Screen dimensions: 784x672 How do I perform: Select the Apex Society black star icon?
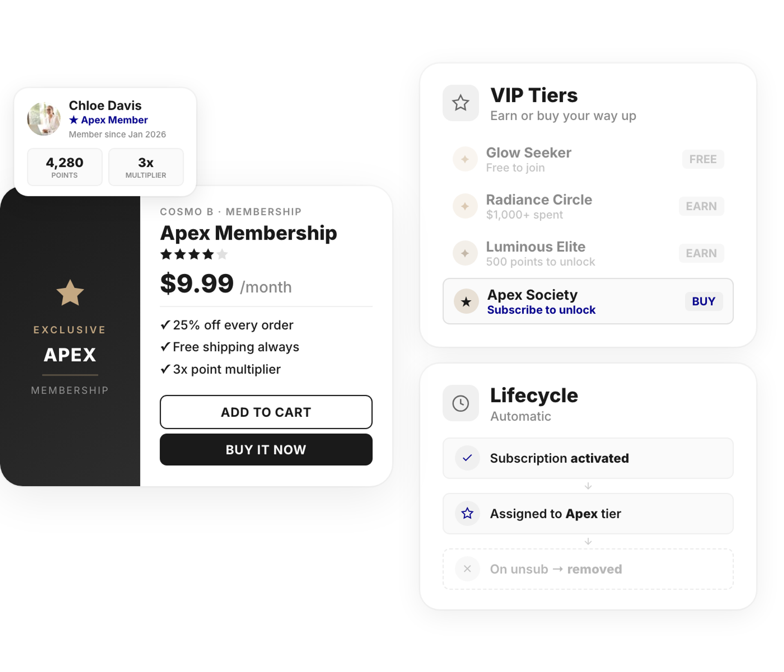click(466, 301)
